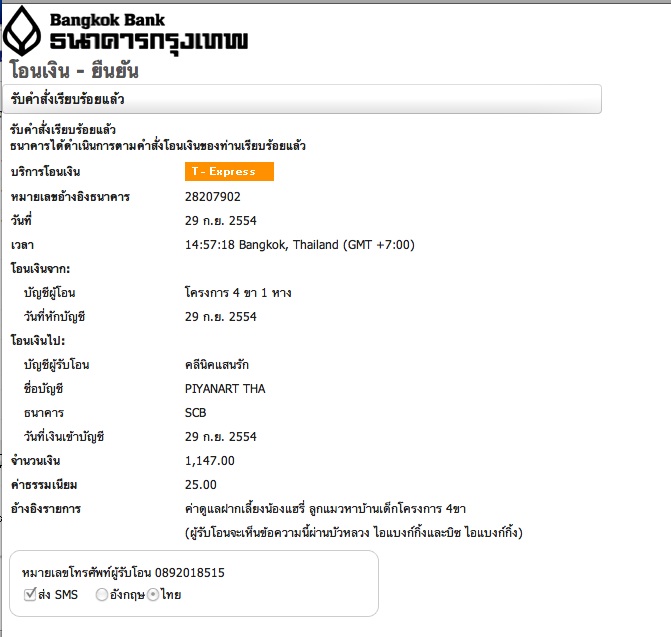Image resolution: width=671 pixels, height=637 pixels.
Task: Click the หมายเลขอ้างอิงธนาคาร label
Action: (70, 197)
